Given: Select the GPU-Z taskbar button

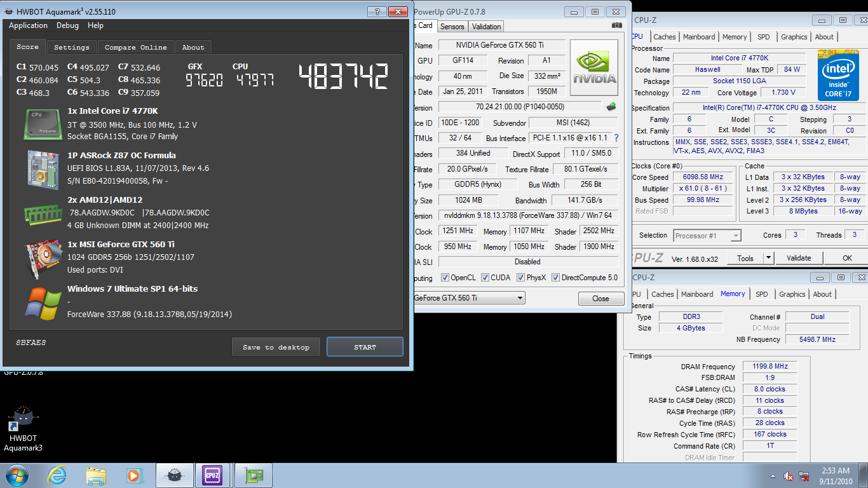Looking at the screenshot, I should point(254,475).
